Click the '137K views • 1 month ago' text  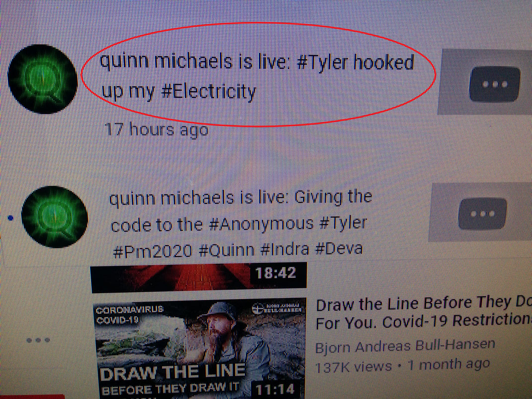point(402,366)
